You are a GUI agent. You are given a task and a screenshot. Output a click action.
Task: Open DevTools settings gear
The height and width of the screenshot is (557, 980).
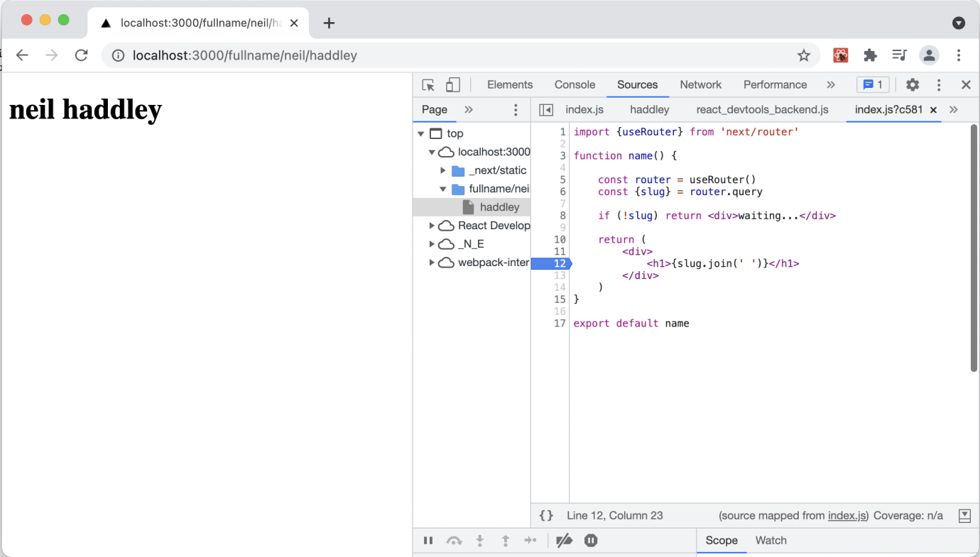tap(913, 85)
